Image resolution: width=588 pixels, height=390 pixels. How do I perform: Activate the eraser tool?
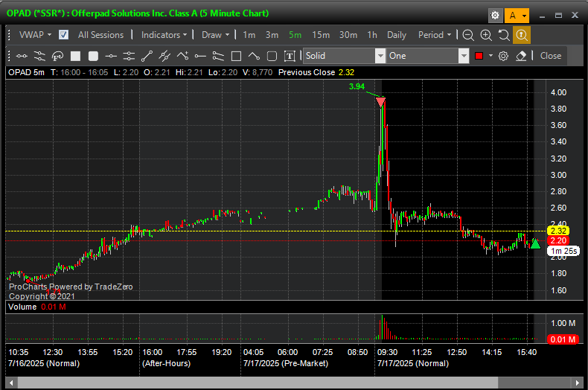click(521, 57)
